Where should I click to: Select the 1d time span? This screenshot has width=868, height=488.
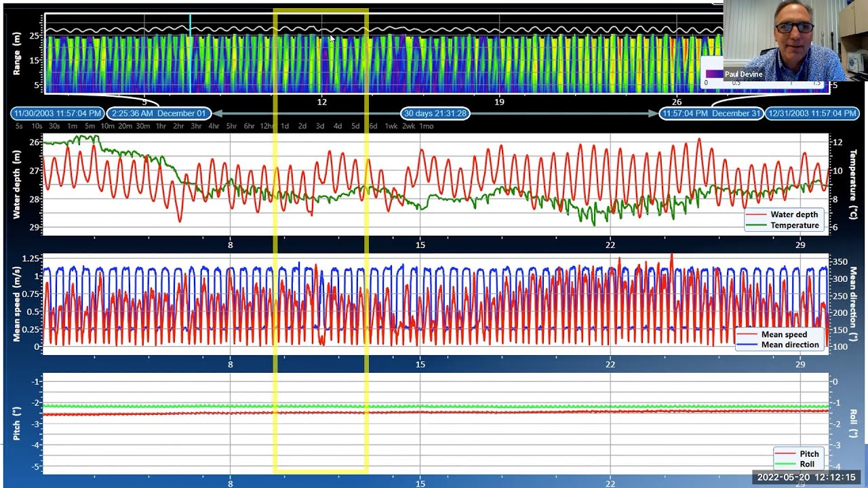285,126
